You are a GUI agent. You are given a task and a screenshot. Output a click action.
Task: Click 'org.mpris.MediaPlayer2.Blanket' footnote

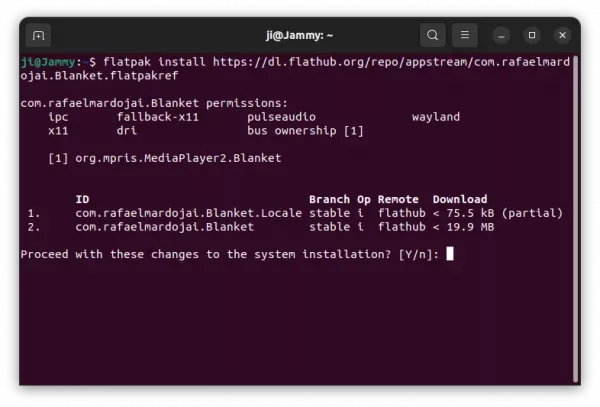pos(178,158)
